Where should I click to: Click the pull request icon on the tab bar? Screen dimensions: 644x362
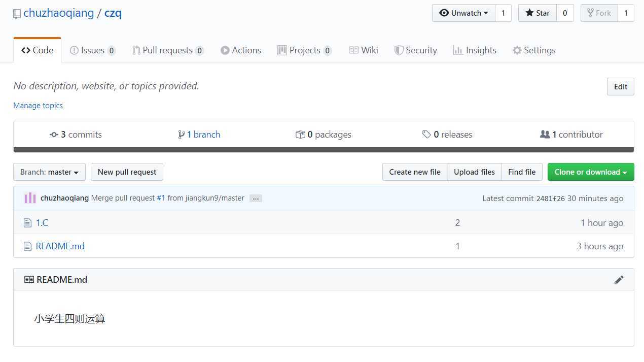136,50
